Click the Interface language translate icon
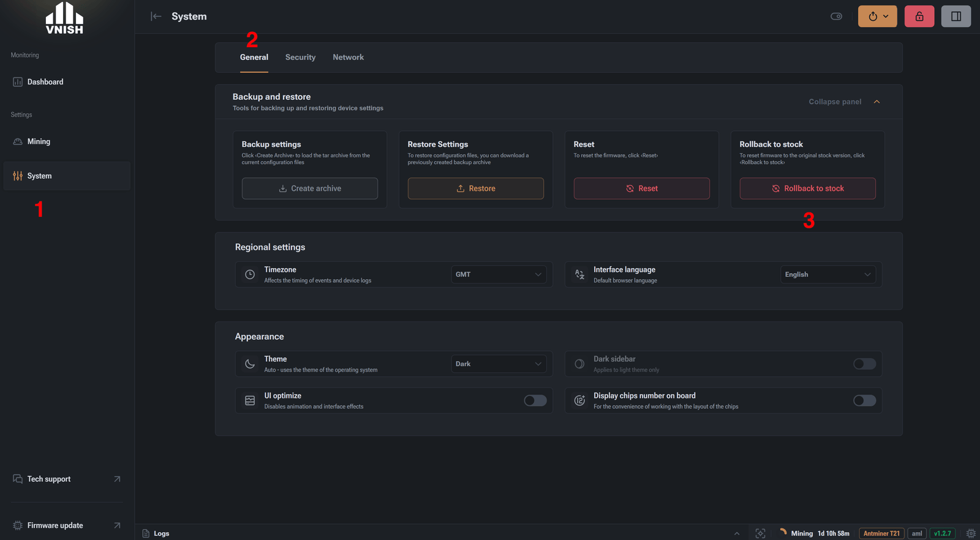The height and width of the screenshot is (540, 980). point(579,274)
